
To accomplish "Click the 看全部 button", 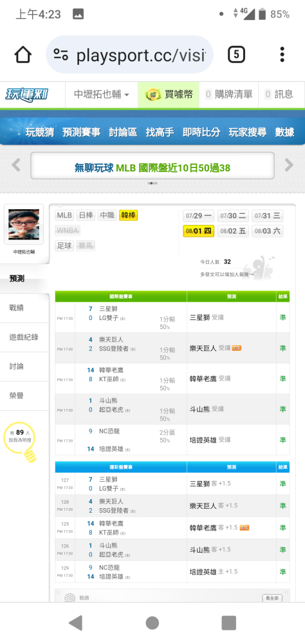I will 272,598.
